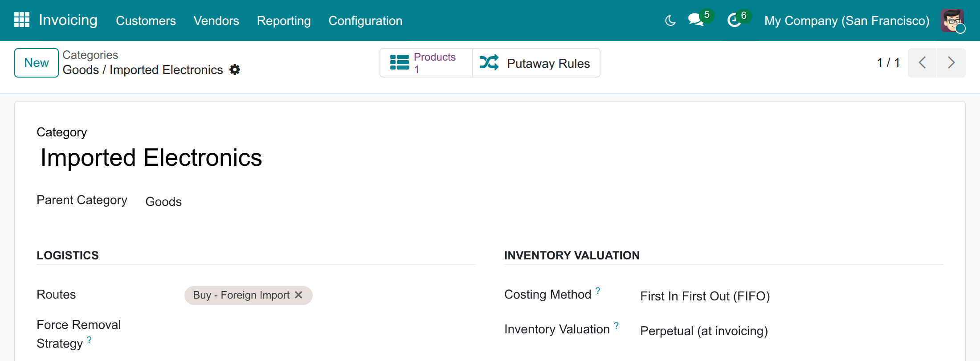Create a New category

coord(37,63)
